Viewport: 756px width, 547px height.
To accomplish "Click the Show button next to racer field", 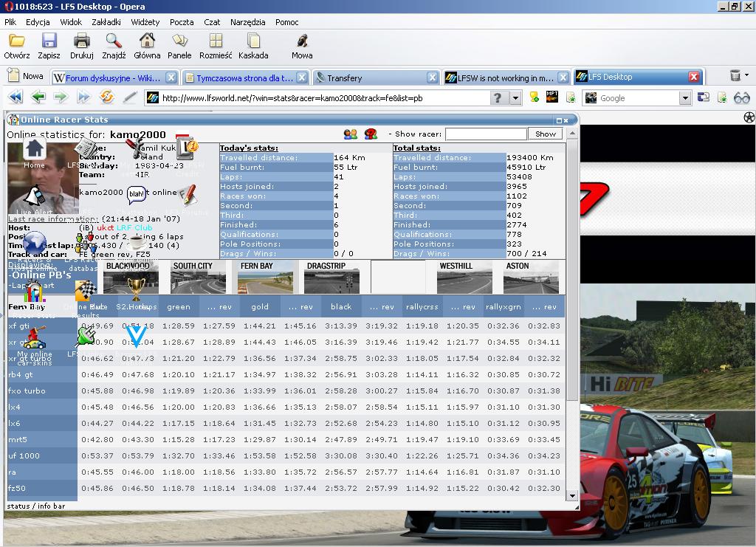I will (546, 134).
